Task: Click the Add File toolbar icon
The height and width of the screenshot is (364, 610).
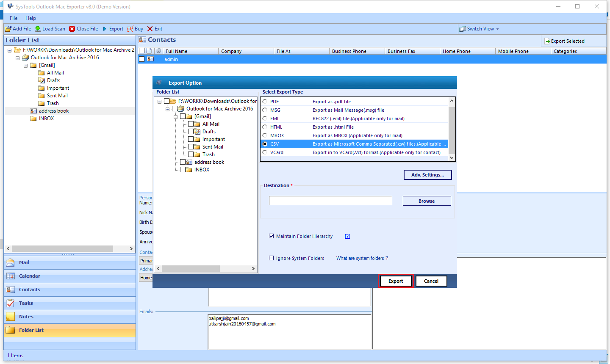Action: (x=8, y=29)
